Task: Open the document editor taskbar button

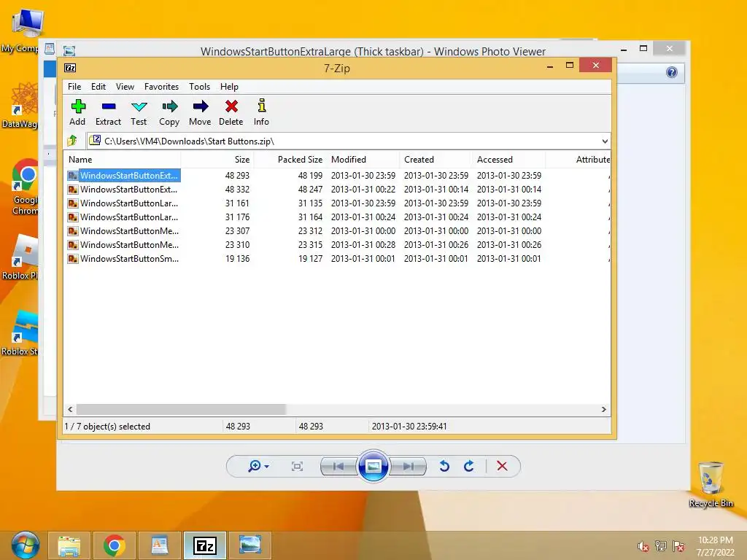Action: coord(160,545)
